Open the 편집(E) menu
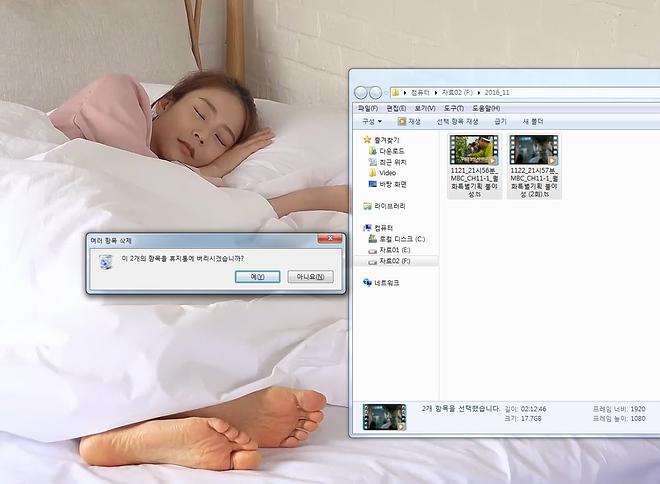This screenshot has height=484, width=660. 396,108
